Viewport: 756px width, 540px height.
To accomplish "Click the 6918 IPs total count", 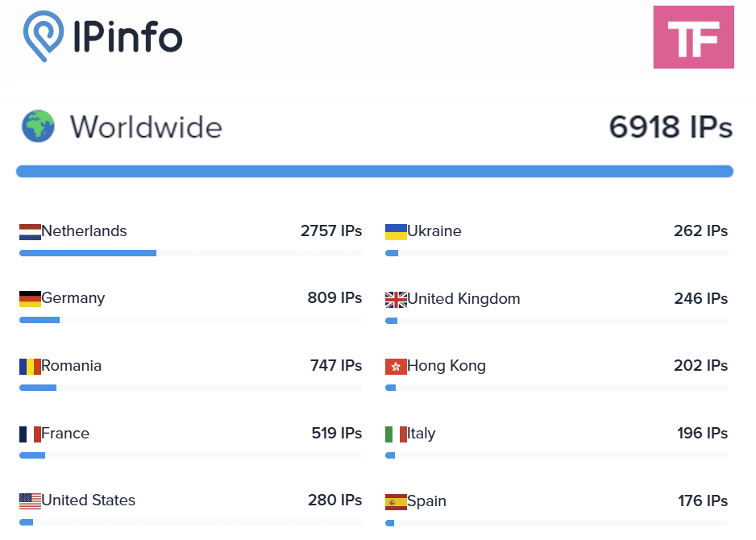I will [x=670, y=127].
